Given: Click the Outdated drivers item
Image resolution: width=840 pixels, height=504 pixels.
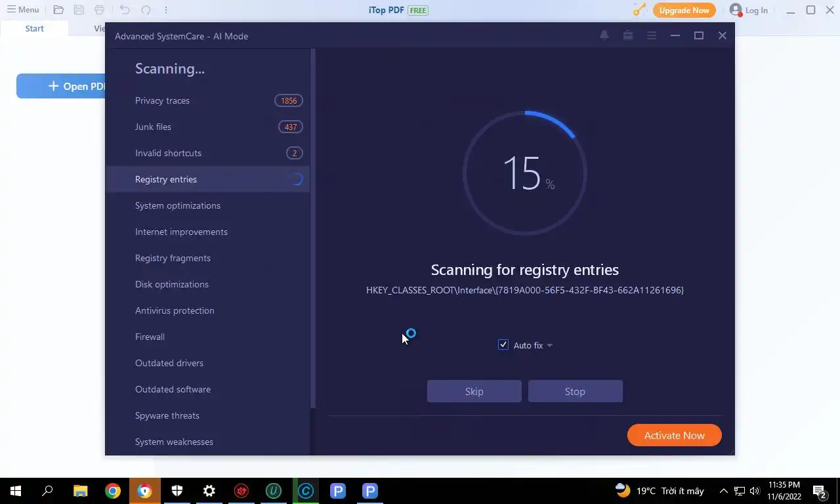Looking at the screenshot, I should click(x=207, y=363).
